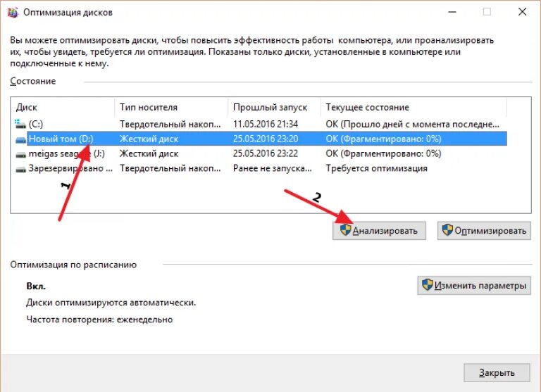Click the Оптимизировать button

pos(484,231)
